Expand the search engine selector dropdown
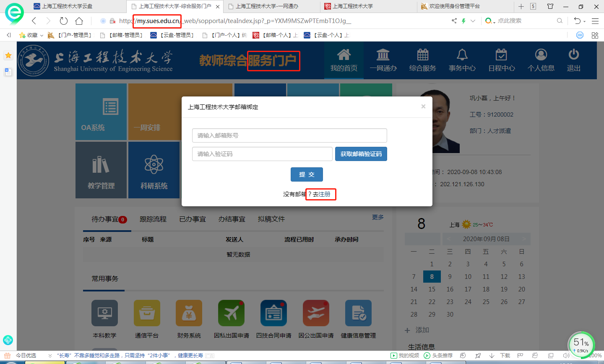 (494, 22)
